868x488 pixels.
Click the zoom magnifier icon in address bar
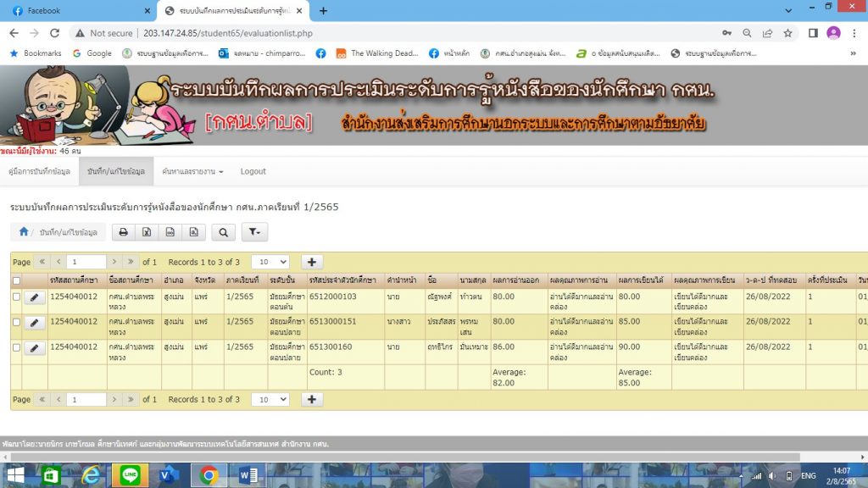coord(748,33)
